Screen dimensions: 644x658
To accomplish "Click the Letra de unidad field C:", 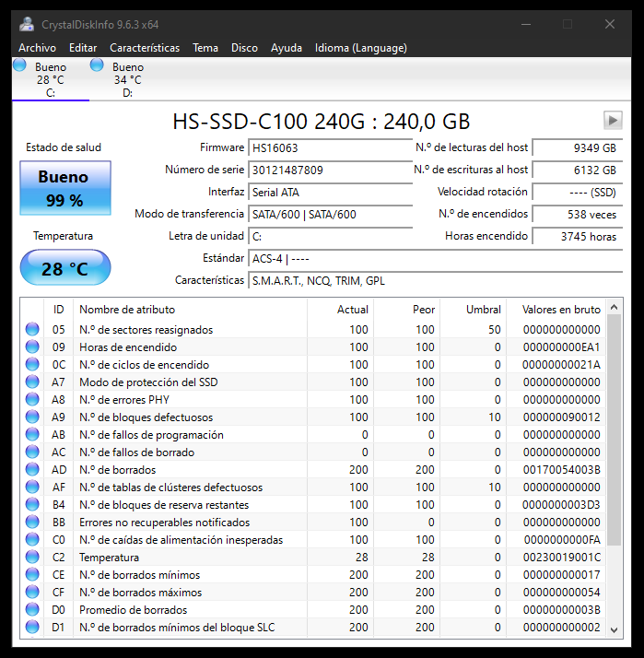I will click(330, 237).
